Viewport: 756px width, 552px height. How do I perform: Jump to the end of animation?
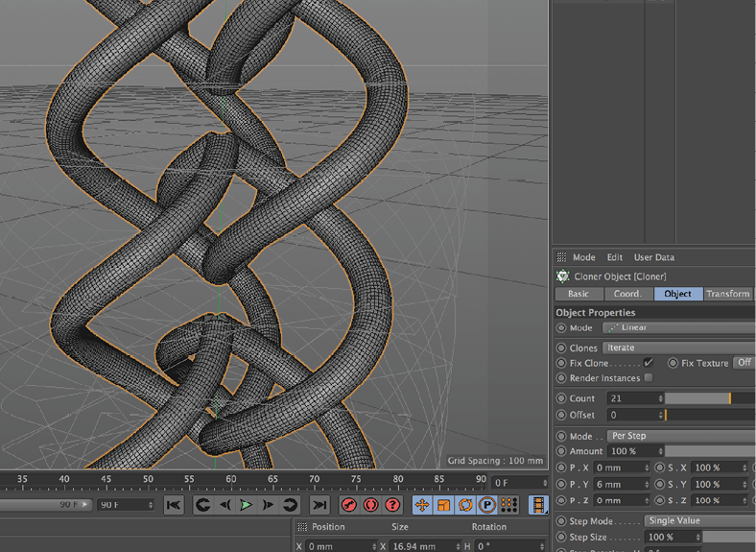(x=319, y=505)
